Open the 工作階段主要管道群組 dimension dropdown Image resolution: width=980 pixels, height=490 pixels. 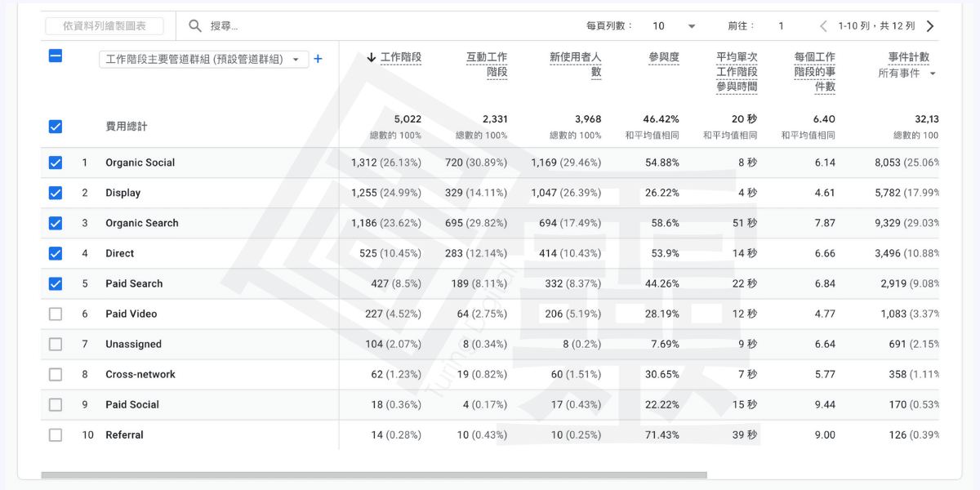[x=203, y=60]
